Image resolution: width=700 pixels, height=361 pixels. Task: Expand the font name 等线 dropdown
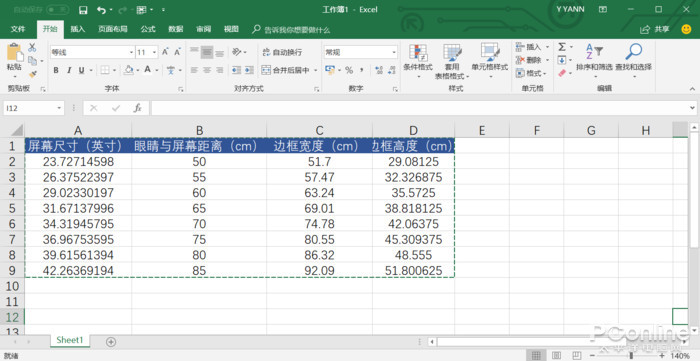pos(131,52)
